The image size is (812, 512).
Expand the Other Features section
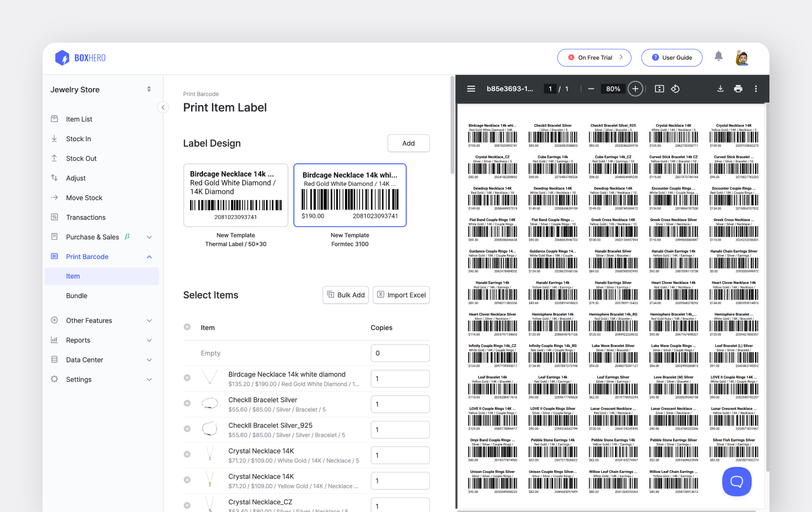[101, 320]
